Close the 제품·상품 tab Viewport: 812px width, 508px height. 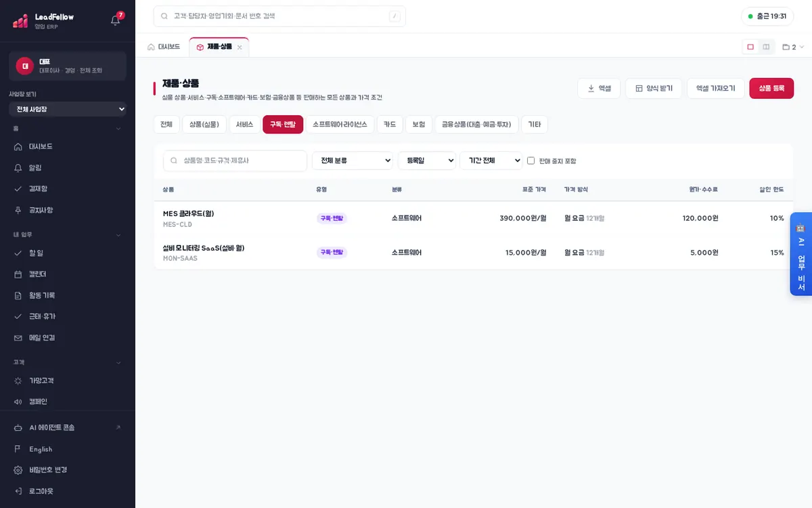(240, 47)
